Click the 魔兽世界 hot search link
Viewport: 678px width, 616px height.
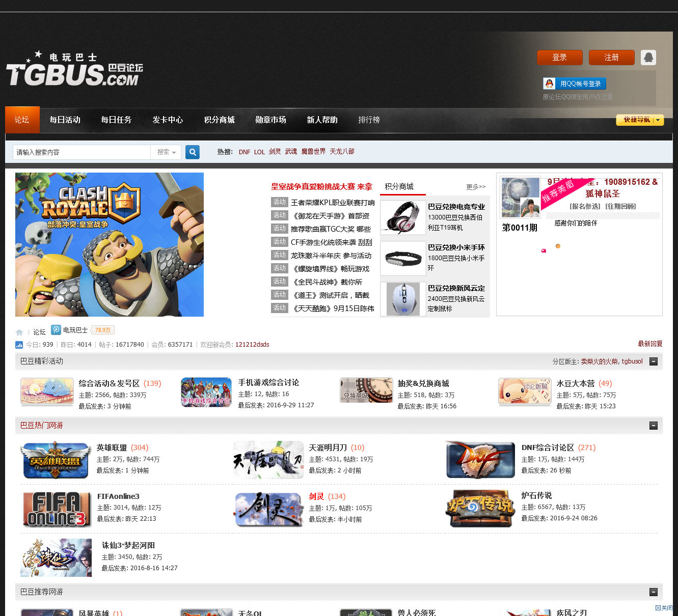[x=313, y=152]
